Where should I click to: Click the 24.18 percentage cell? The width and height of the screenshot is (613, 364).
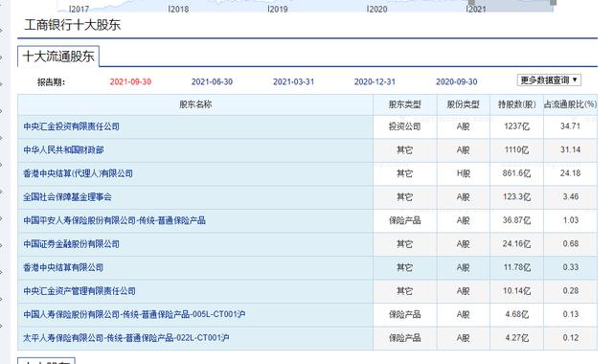(571, 173)
